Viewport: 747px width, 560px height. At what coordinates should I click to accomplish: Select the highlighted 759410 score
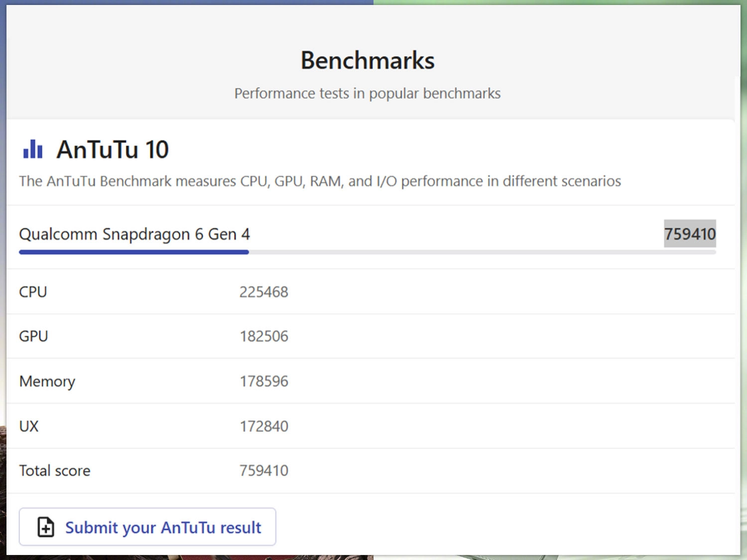[x=690, y=233]
